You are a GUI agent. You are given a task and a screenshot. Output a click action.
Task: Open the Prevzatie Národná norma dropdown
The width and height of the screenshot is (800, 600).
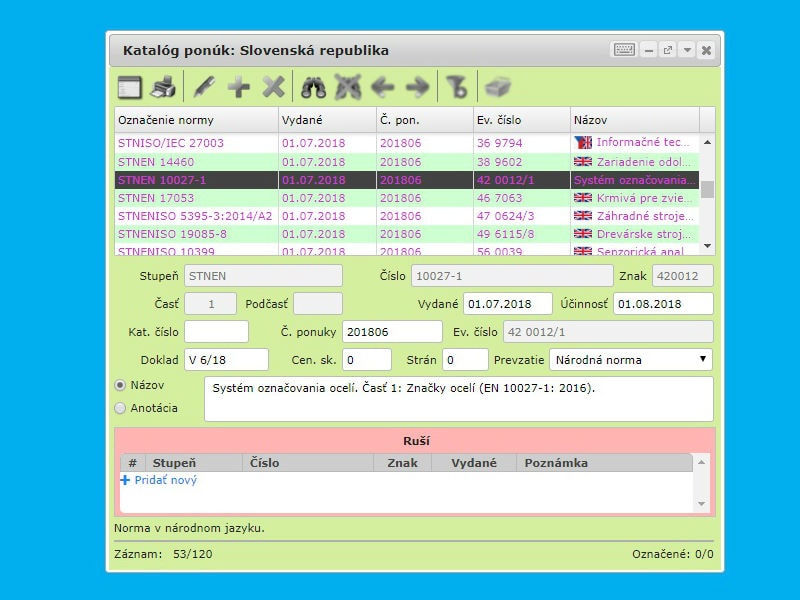point(631,360)
